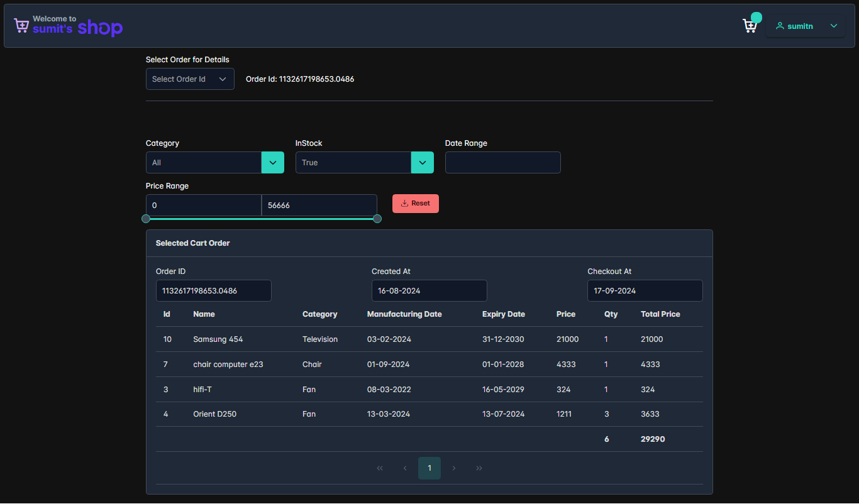Screen dimensions: 859x504
Task: Click the Order Id text above the divider
Action: tap(300, 79)
